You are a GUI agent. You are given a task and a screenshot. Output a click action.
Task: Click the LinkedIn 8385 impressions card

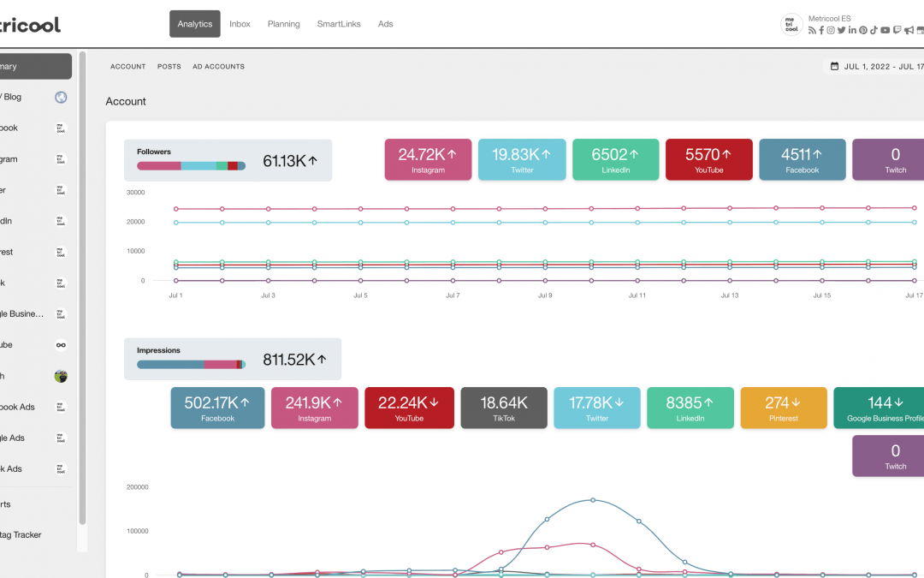(690, 408)
